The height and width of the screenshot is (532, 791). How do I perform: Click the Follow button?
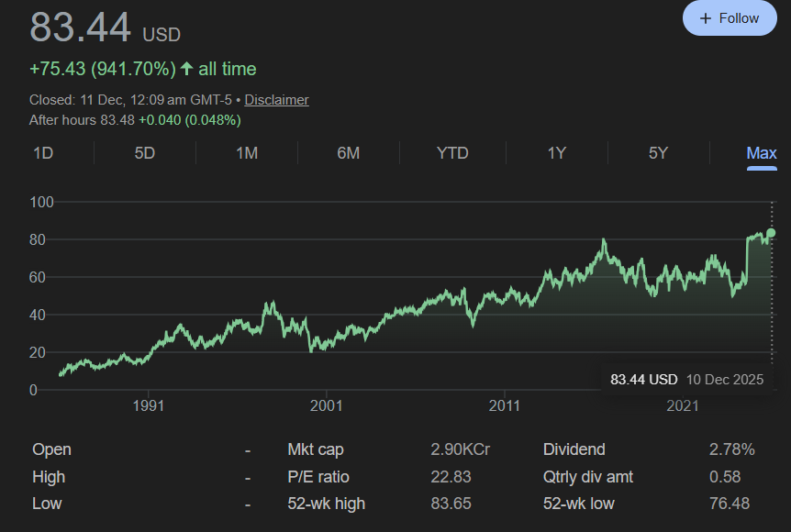click(730, 18)
